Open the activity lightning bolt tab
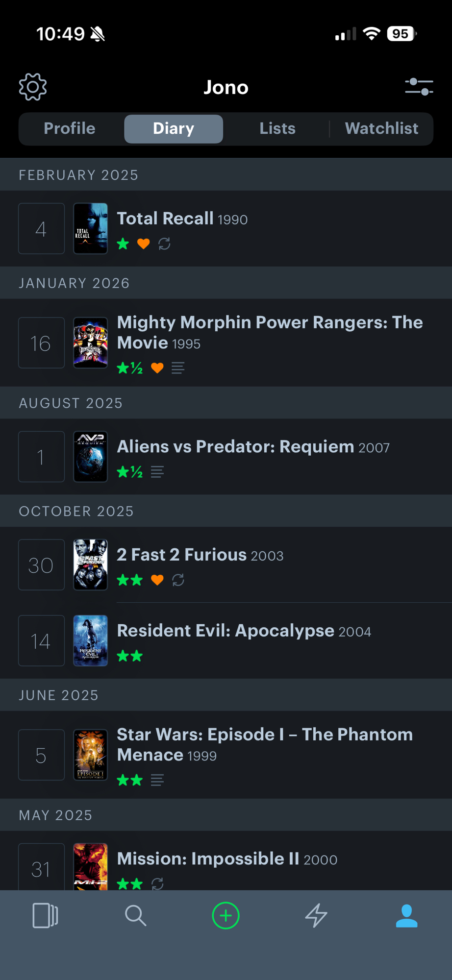Image resolution: width=452 pixels, height=980 pixels. click(316, 915)
